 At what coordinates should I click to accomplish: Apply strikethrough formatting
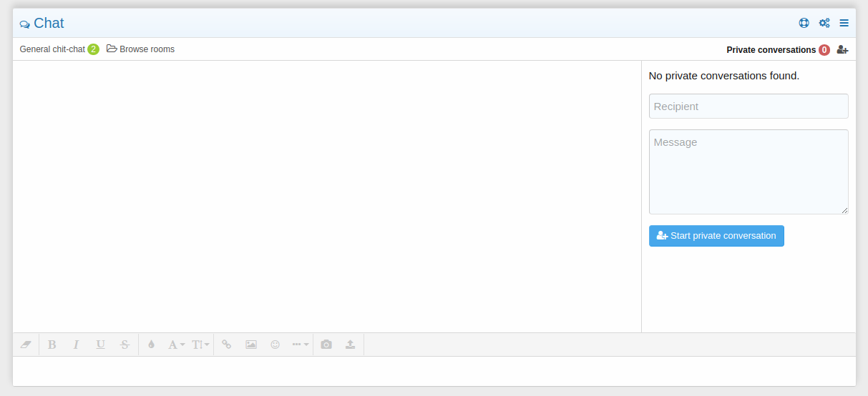pos(125,345)
